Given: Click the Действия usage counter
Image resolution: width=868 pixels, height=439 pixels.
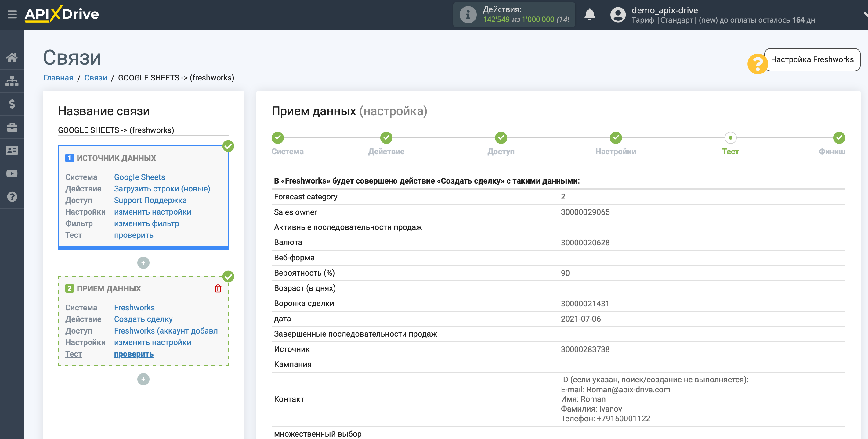Looking at the screenshot, I should click(x=514, y=14).
